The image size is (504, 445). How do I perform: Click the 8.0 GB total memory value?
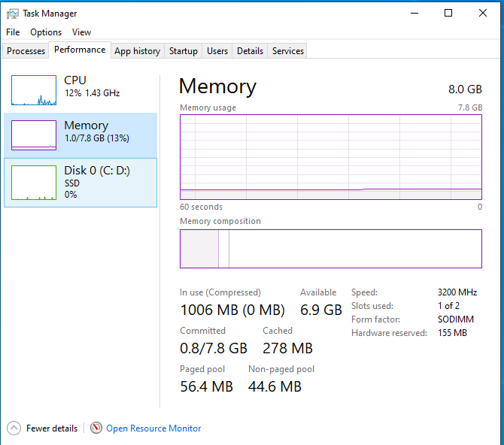[465, 89]
